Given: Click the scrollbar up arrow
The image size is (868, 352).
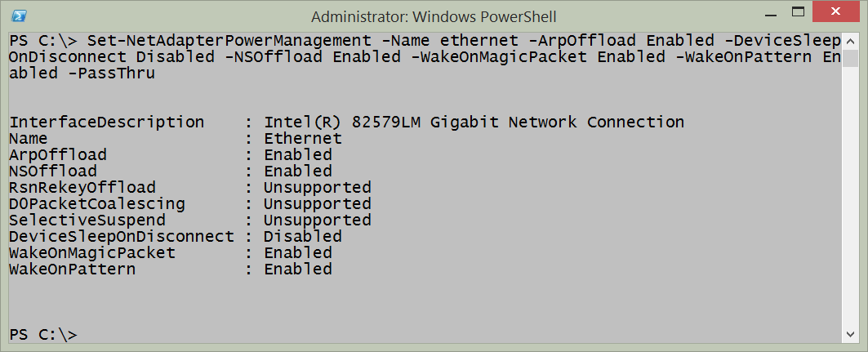Looking at the screenshot, I should pos(850,40).
